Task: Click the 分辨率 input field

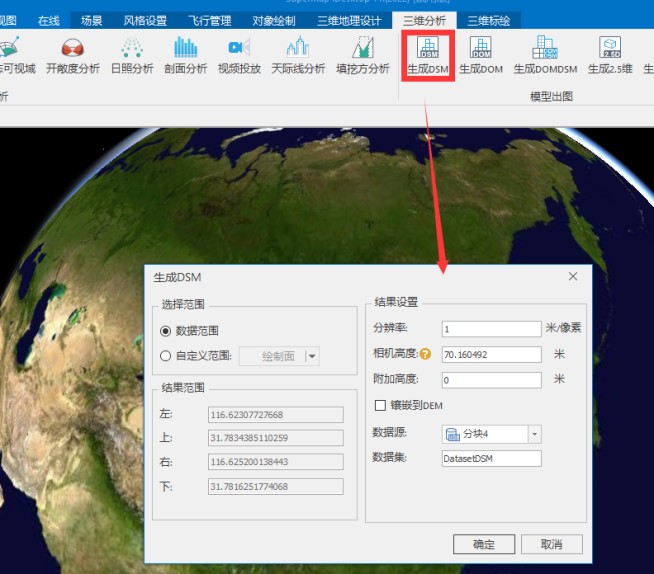Action: click(490, 328)
